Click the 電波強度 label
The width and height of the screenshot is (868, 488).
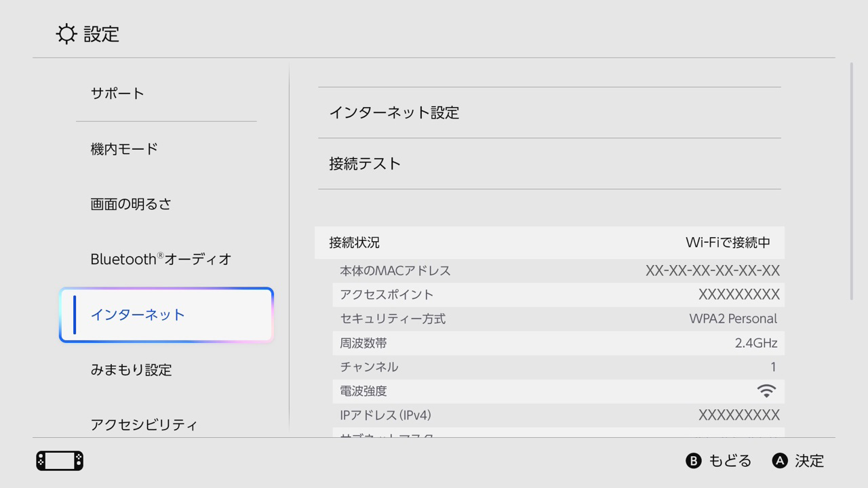tap(363, 391)
